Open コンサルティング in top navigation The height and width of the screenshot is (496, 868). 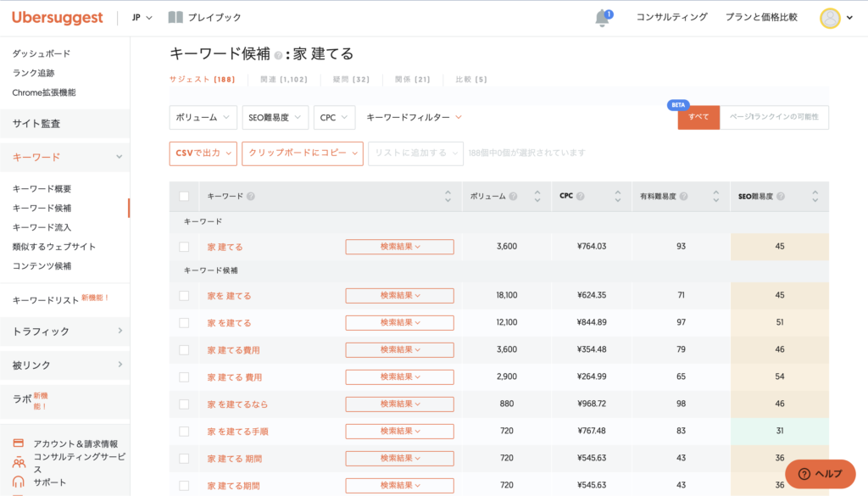(x=671, y=17)
